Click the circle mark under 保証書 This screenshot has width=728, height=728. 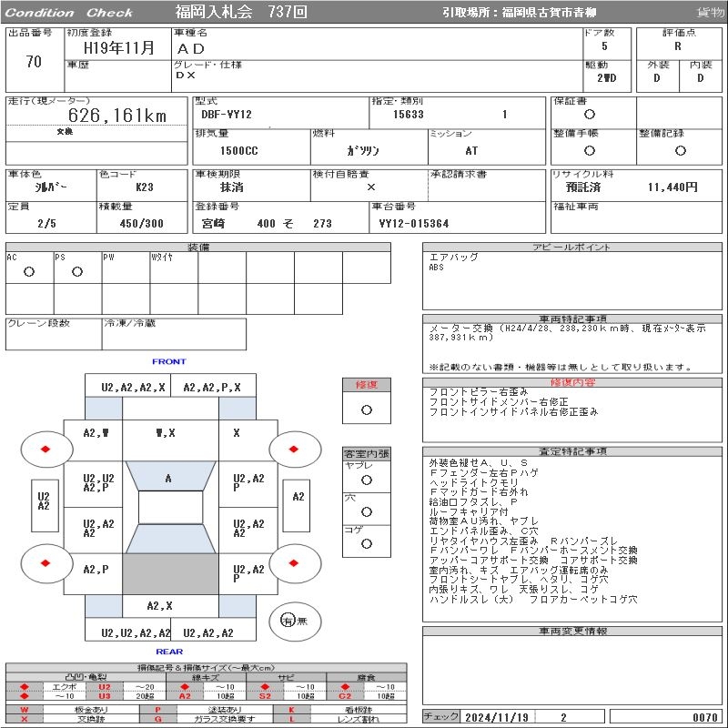point(589,115)
